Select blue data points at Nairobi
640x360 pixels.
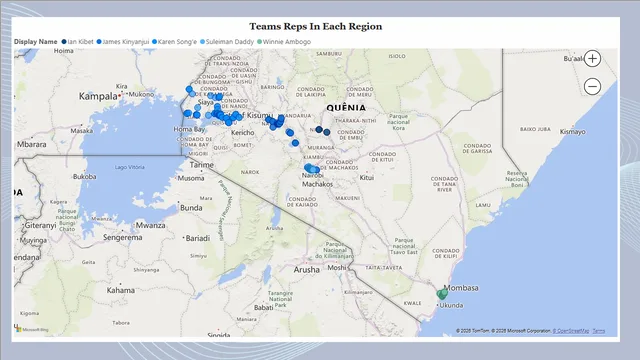point(312,168)
